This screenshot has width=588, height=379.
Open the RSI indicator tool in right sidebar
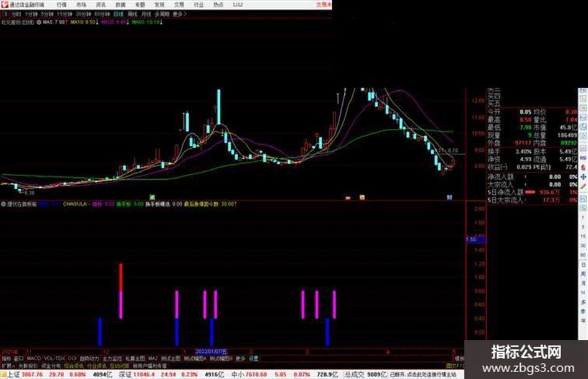[584, 158]
